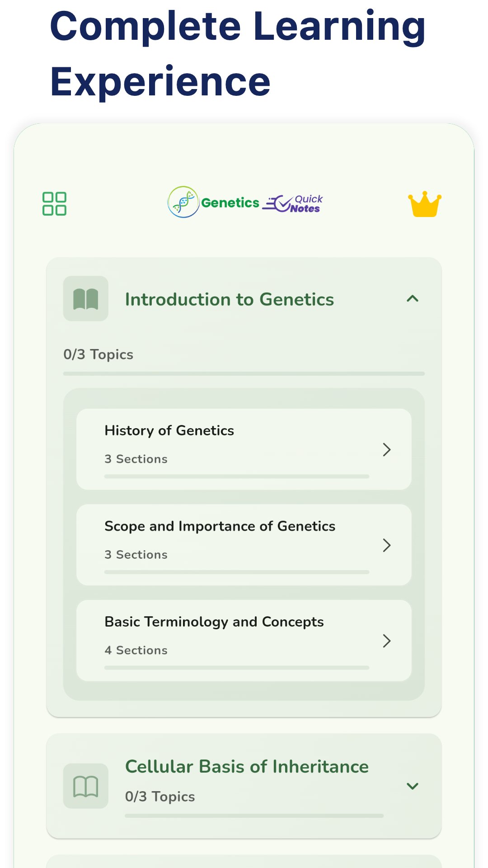Tap the arrow on Scope and Importance of Genetics

387,546
